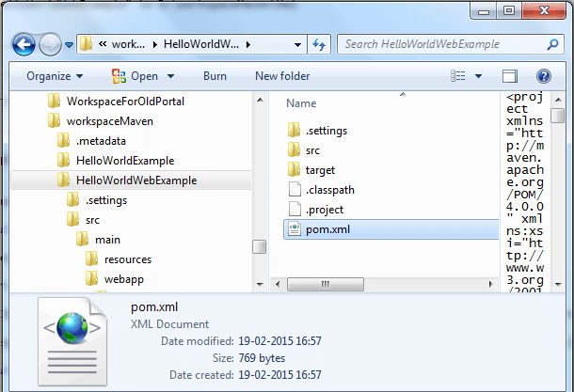Click the New folder button

(281, 76)
